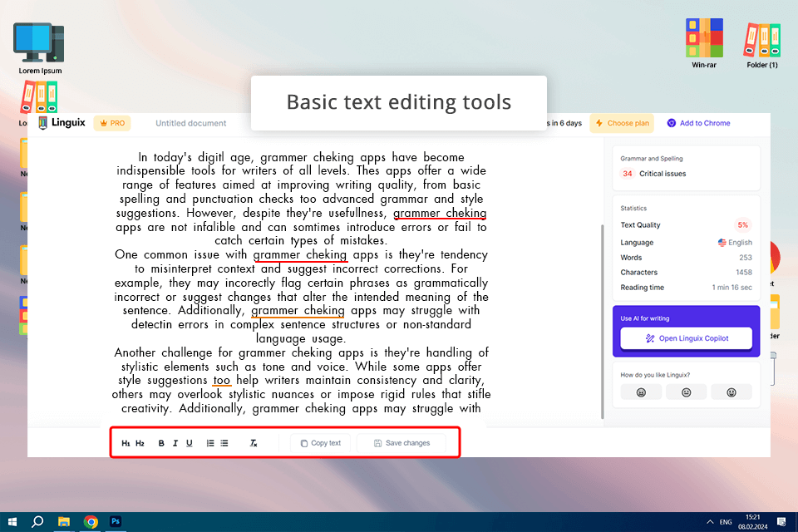Switch to Chrome in the taskbar

pos(91,522)
